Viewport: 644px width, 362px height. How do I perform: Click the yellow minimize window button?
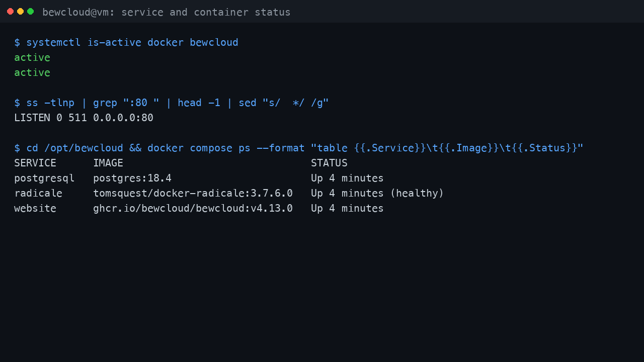20,12
